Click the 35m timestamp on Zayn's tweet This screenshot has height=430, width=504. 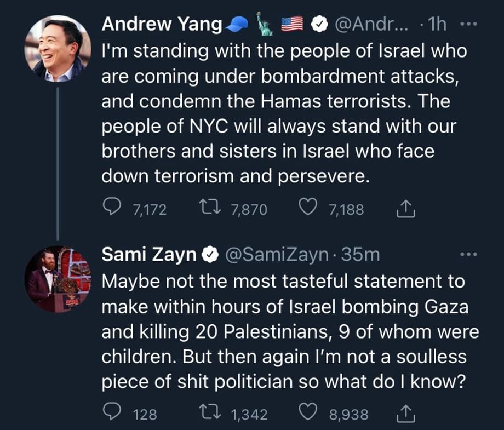(x=360, y=255)
